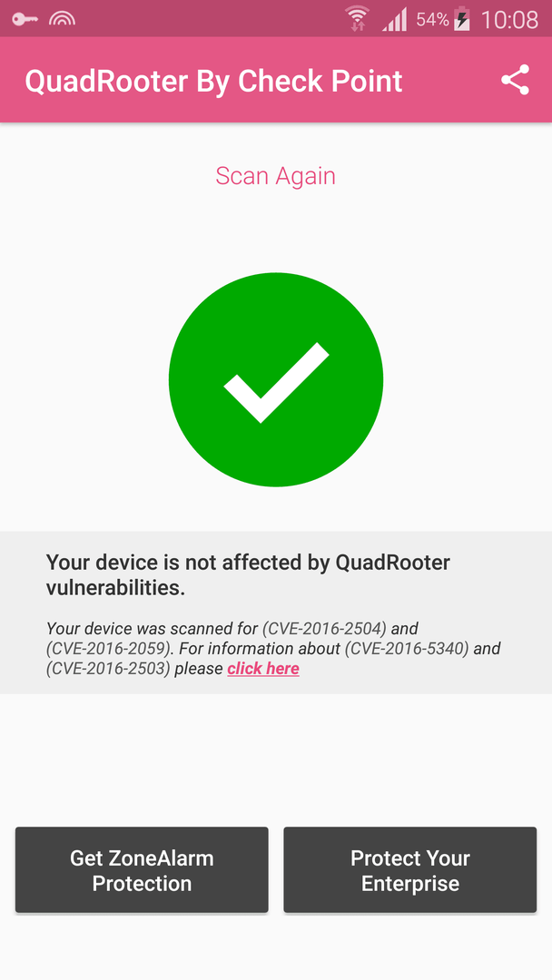This screenshot has height=980, width=552.
Task: Tap the 'not affected' result headline
Action: coord(248,575)
